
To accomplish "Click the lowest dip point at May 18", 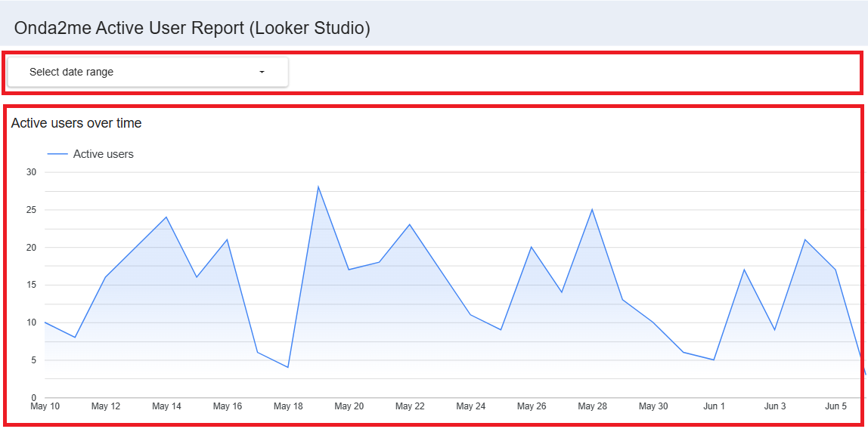I will click(x=288, y=367).
